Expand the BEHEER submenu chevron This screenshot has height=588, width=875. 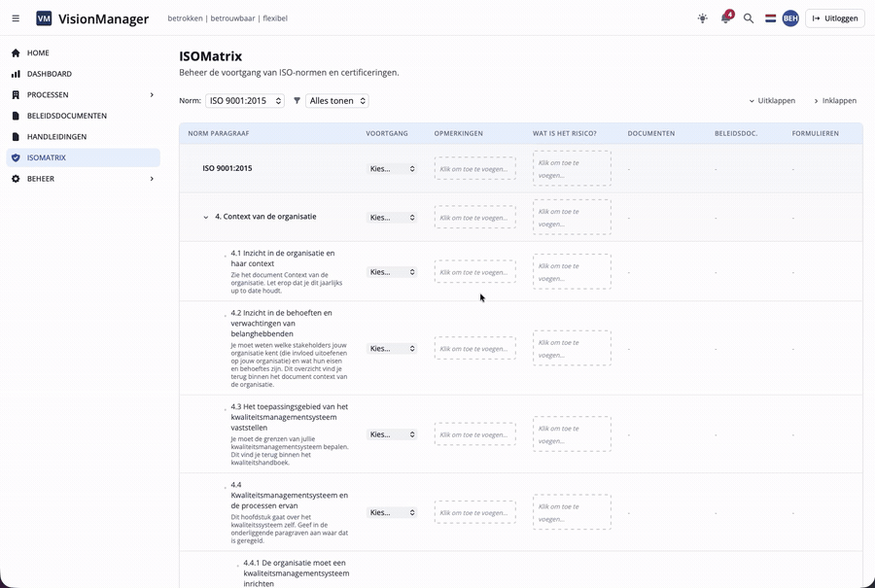pyautogui.click(x=152, y=179)
